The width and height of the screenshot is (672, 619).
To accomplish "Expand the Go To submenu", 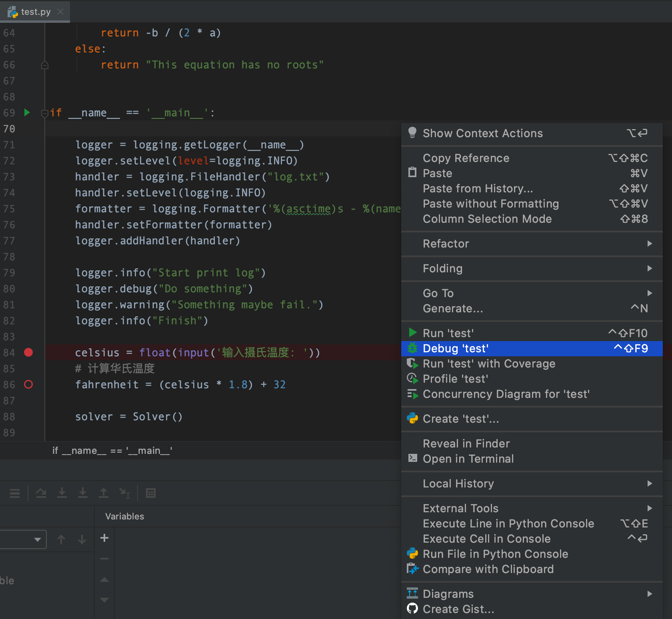I will pos(532,293).
